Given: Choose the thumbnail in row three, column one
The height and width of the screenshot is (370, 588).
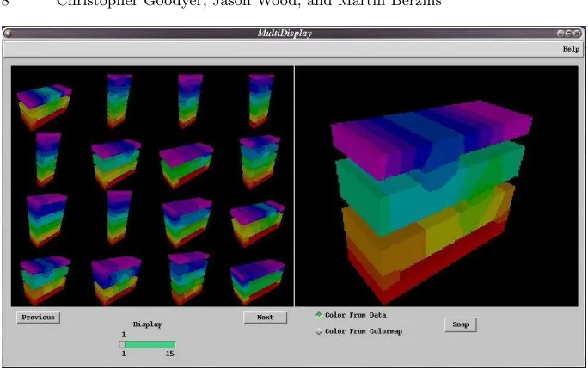Looking at the screenshot, I should pos(47,220).
